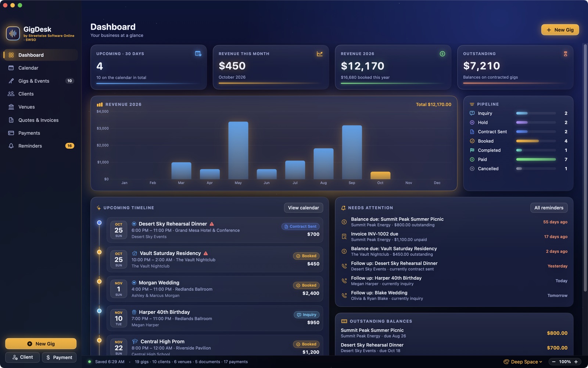Screen dimensions: 588x368
Task: Click the timeline marker for Morgan Wedding
Action: [x=99, y=282]
